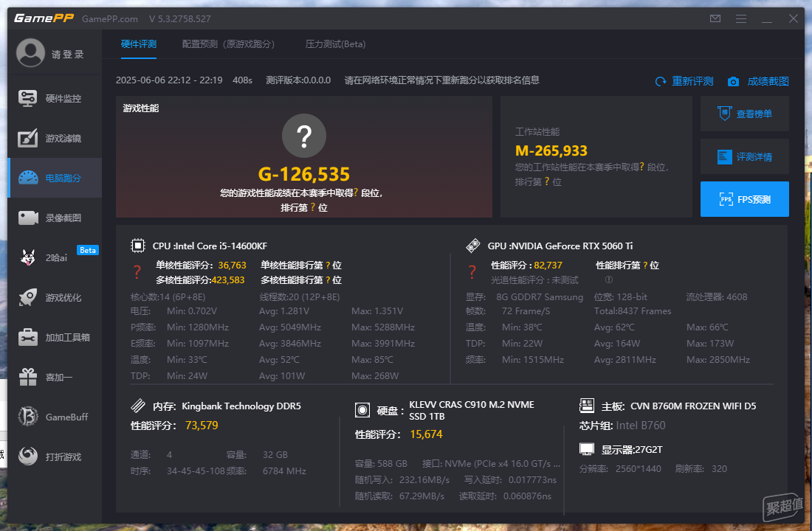812x531 pixels.
Task: Click the info icon under GPU ranking
Action: coord(609,280)
